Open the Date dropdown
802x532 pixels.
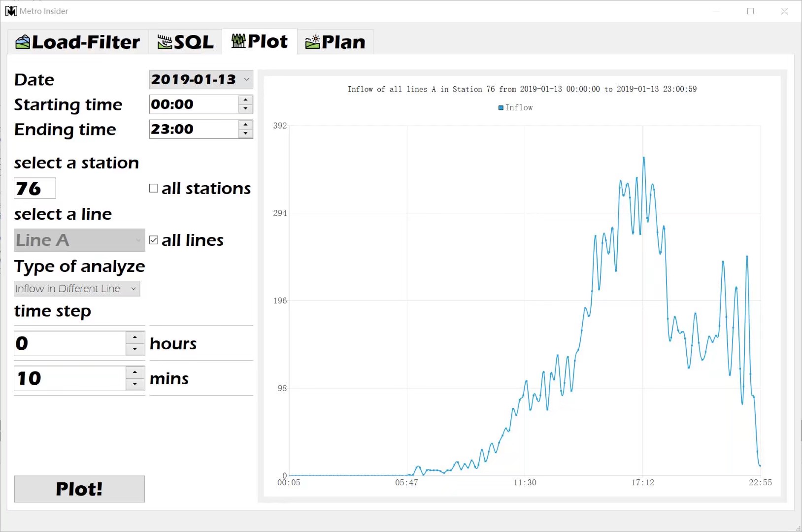[x=247, y=79]
